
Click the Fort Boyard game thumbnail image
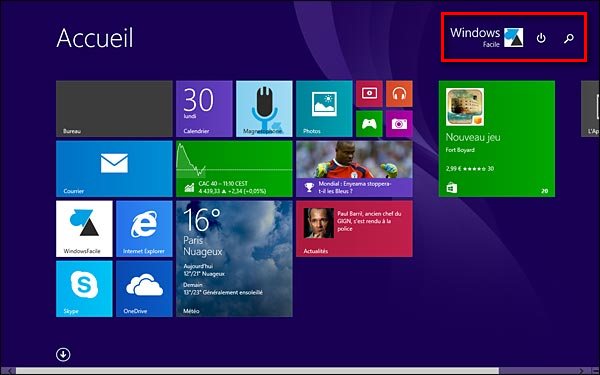465,107
